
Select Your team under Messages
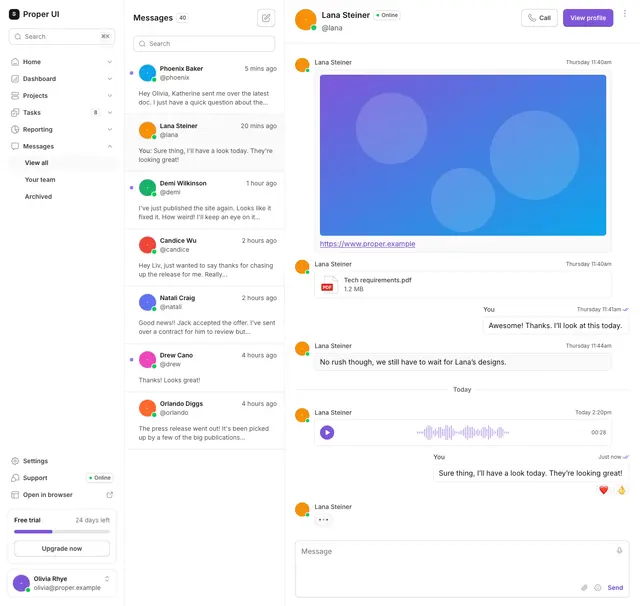click(x=62, y=180)
